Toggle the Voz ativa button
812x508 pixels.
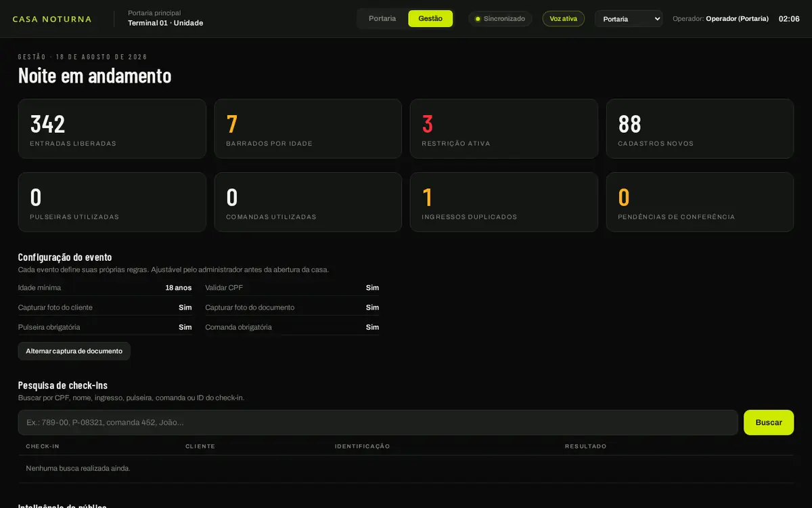click(563, 19)
